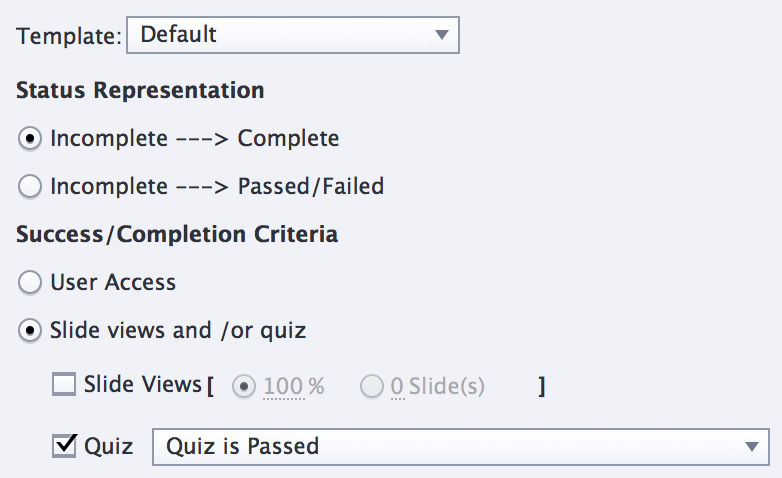Image resolution: width=782 pixels, height=478 pixels.
Task: Uncheck the Quiz checkbox
Action: pos(64,445)
